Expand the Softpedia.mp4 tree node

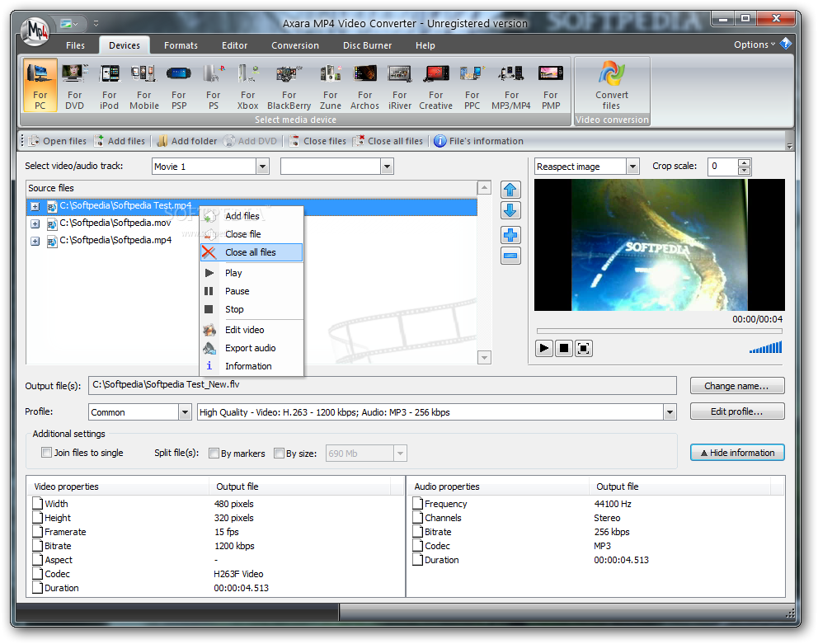[35, 241]
